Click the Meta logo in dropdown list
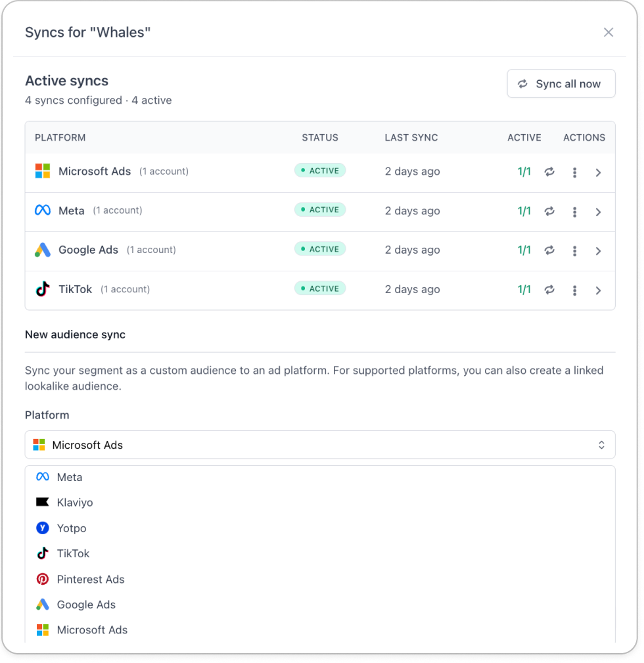The width and height of the screenshot is (644, 663). (x=42, y=476)
